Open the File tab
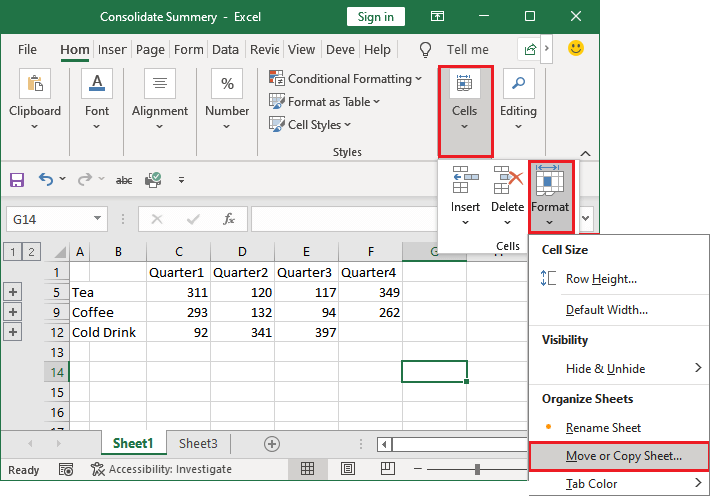710x496 pixels. point(27,49)
